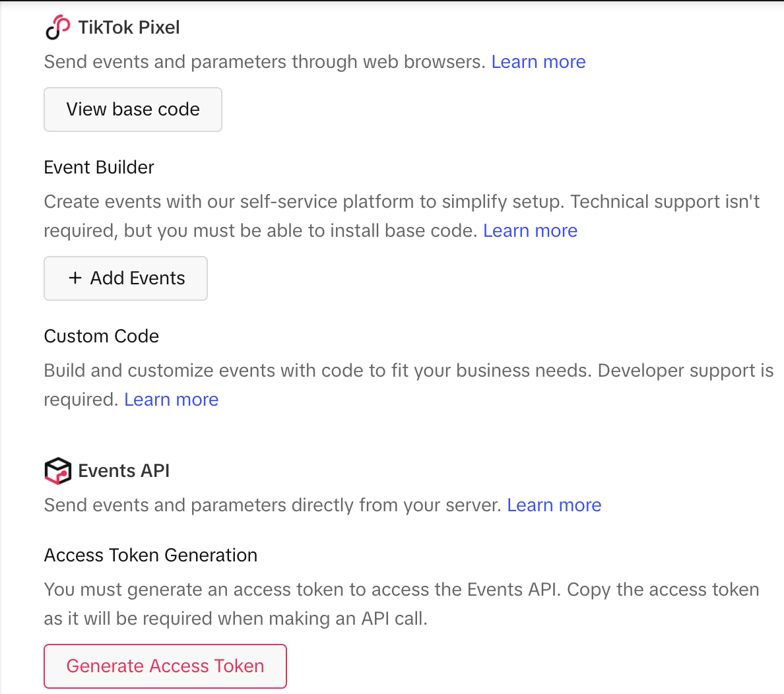Select the Custom Code heading

click(102, 336)
